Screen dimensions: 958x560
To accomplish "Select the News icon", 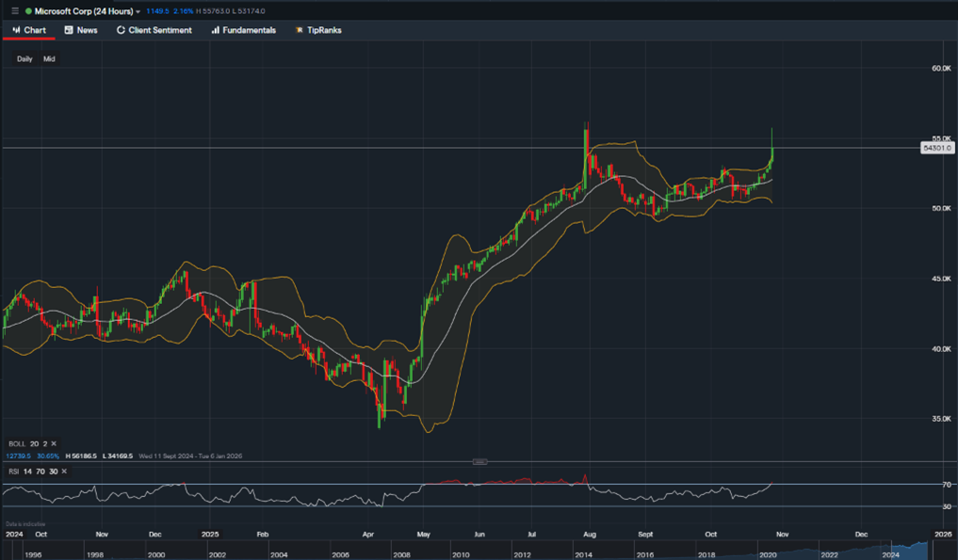I will (69, 29).
